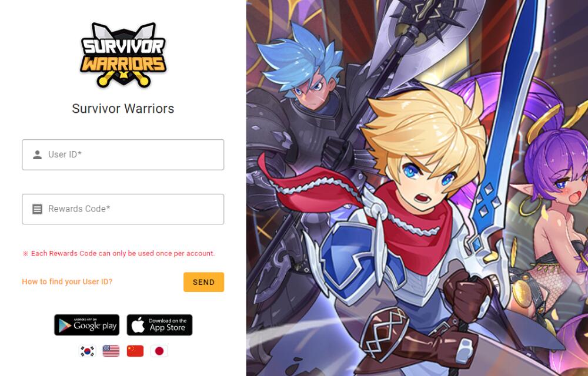Open the How to find your User ID link

(x=67, y=281)
